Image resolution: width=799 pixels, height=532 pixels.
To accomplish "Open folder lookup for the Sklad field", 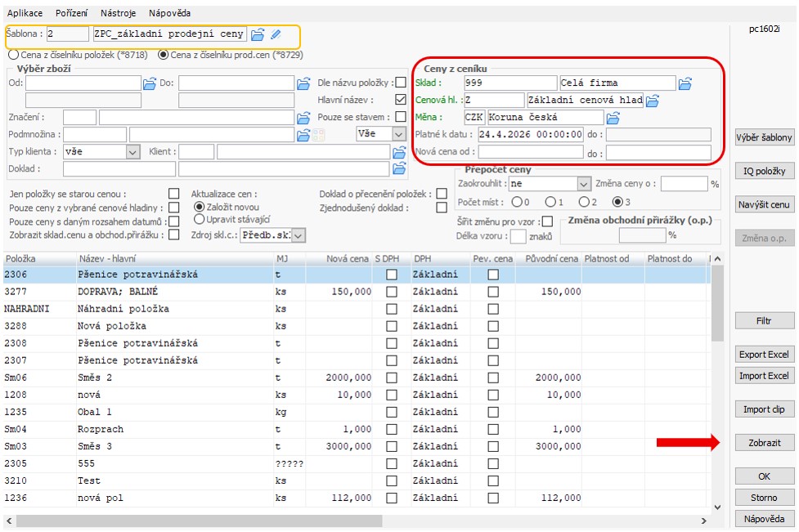I will click(x=685, y=83).
